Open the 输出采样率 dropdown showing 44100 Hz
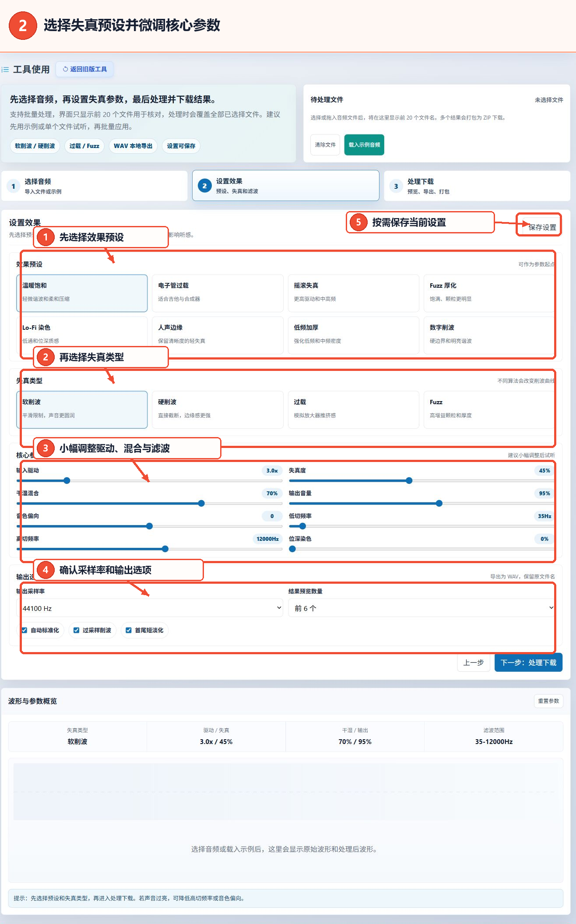This screenshot has width=576, height=924. click(150, 608)
